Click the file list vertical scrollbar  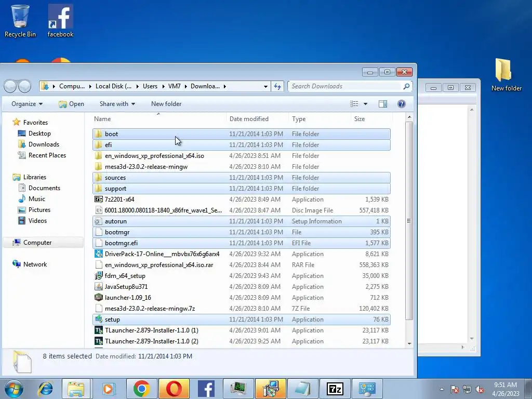409,220
